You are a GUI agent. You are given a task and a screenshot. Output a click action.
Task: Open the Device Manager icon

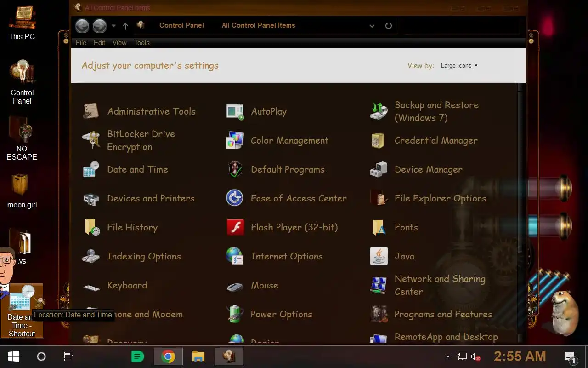(x=379, y=169)
